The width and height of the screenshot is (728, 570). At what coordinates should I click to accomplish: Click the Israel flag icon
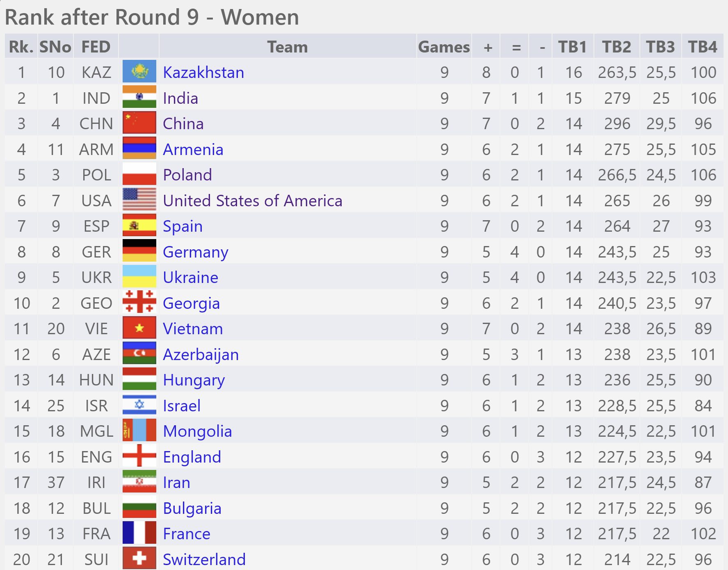(x=139, y=405)
